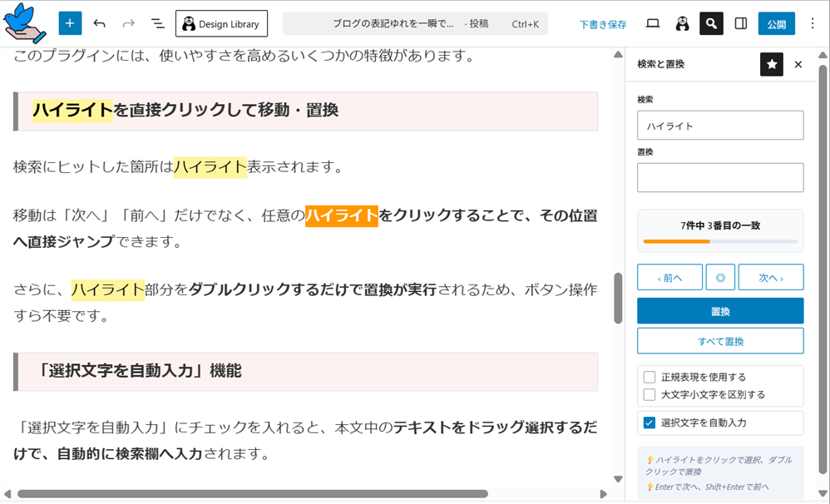Jump to next match with 次へ
The height and width of the screenshot is (504, 830).
pos(770,278)
